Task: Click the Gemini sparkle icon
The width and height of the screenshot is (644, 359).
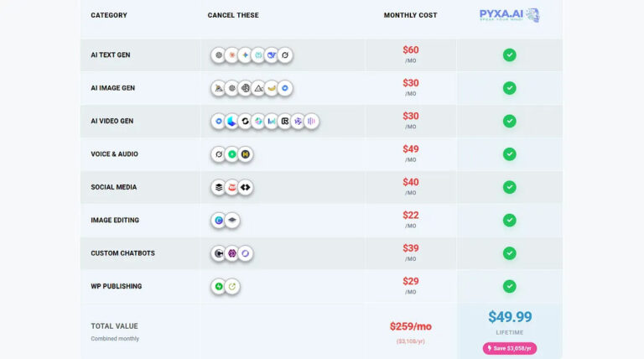Action: click(x=245, y=55)
